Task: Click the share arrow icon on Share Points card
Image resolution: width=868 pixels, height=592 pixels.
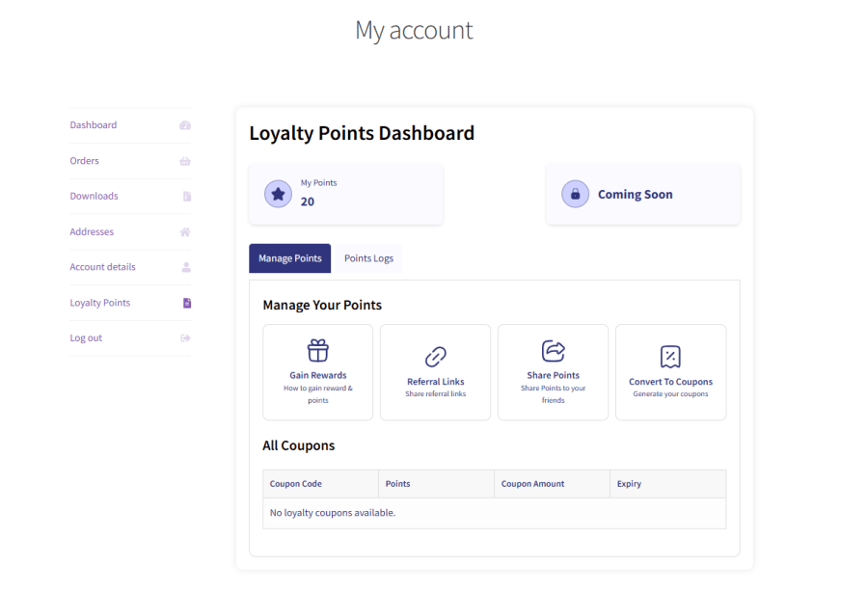Action: [x=554, y=351]
